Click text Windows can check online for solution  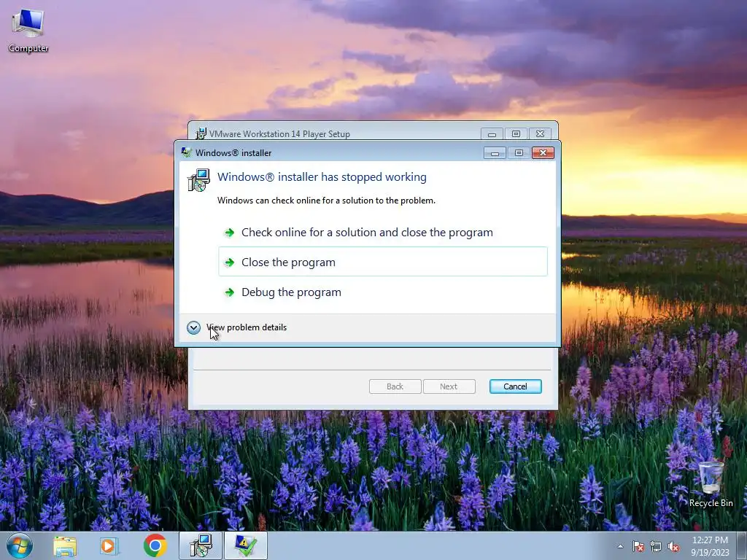coord(326,201)
